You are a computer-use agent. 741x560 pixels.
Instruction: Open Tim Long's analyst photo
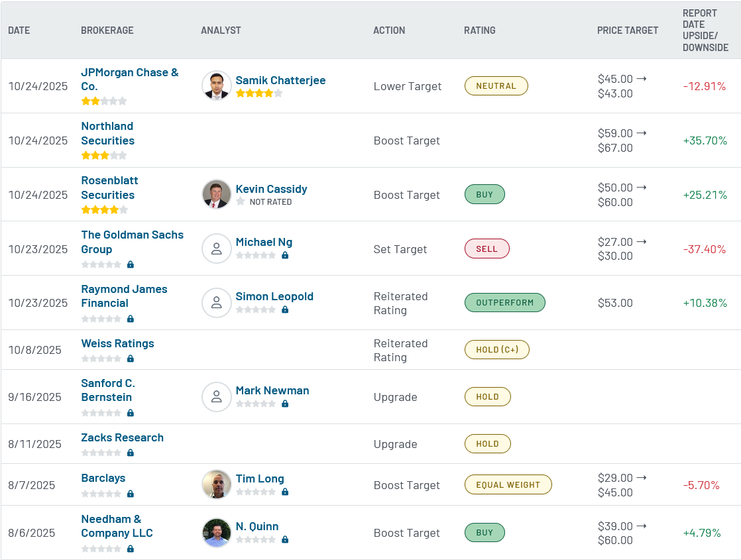point(217,484)
